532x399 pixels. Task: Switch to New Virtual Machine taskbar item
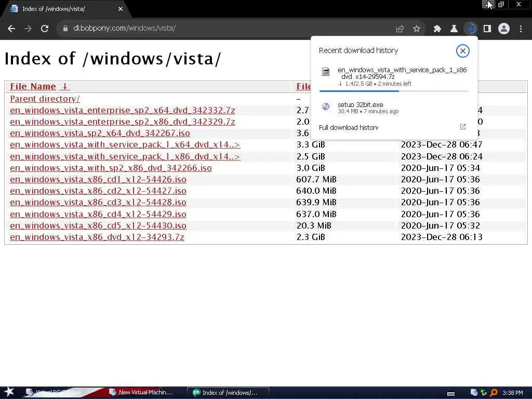coord(141,393)
